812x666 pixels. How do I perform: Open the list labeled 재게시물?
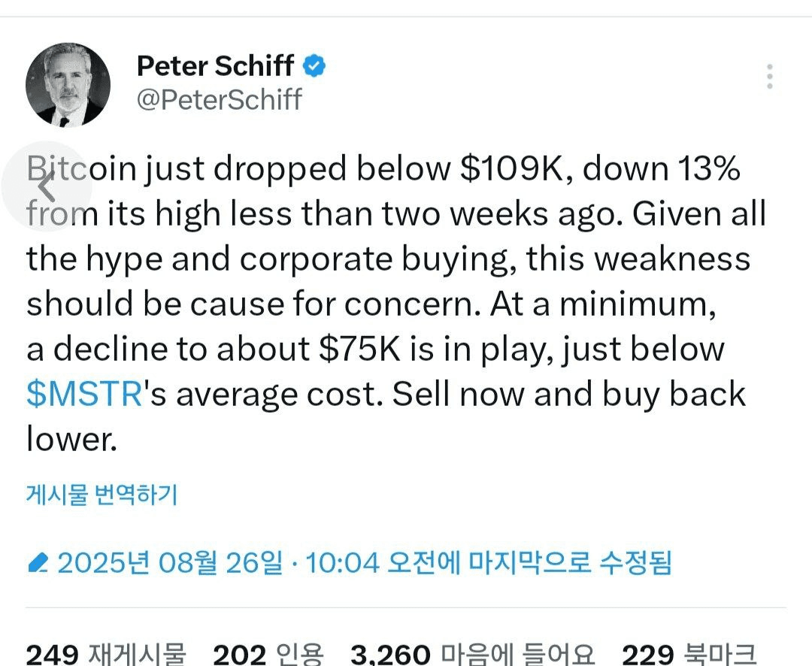point(138,655)
